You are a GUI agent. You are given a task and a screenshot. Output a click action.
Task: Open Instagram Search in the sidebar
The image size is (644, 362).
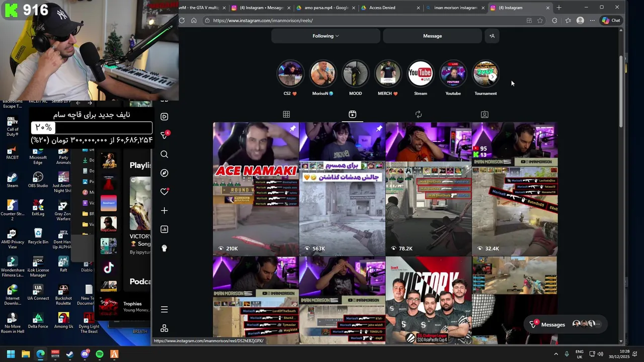pos(165,154)
